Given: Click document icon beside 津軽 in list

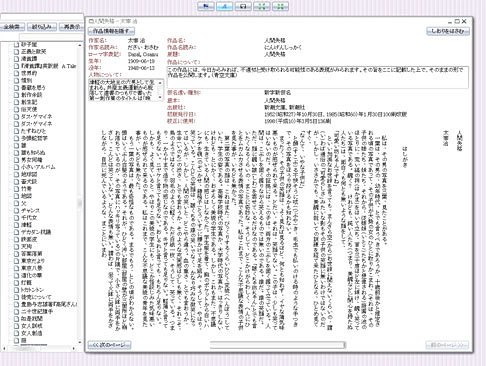Looking at the screenshot, I should click(x=16, y=225).
